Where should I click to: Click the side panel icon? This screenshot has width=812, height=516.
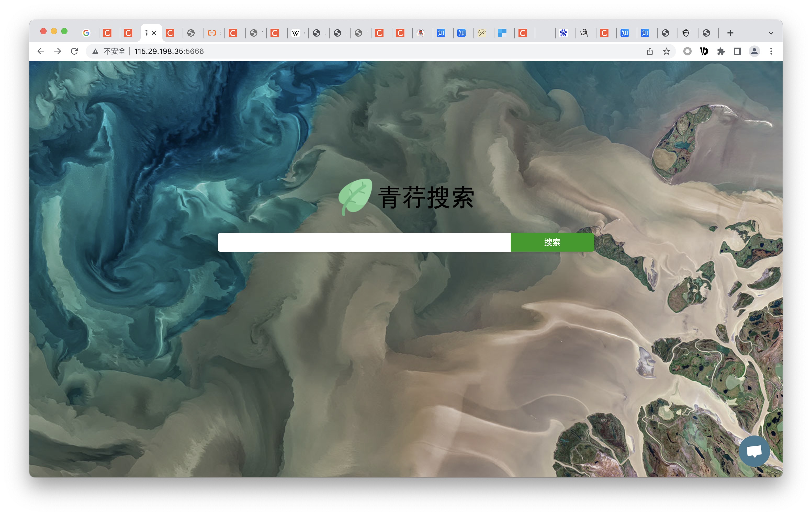[737, 51]
